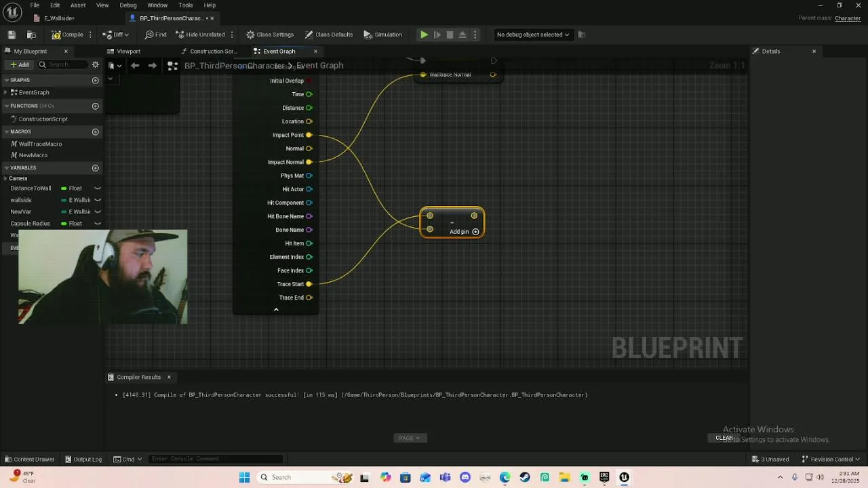The image size is (868, 488).
Task: Open play mode options three-dot menu
Action: click(x=475, y=35)
